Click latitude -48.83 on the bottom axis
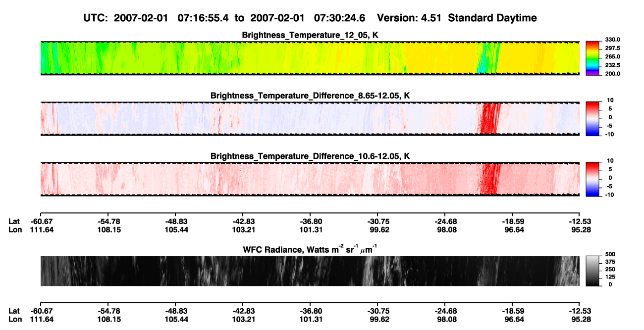Image resolution: width=644 pixels, height=330 pixels. [x=176, y=311]
